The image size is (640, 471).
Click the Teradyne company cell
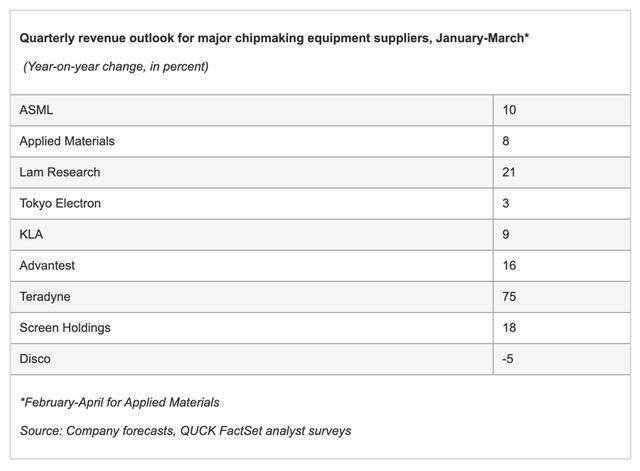tap(46, 296)
